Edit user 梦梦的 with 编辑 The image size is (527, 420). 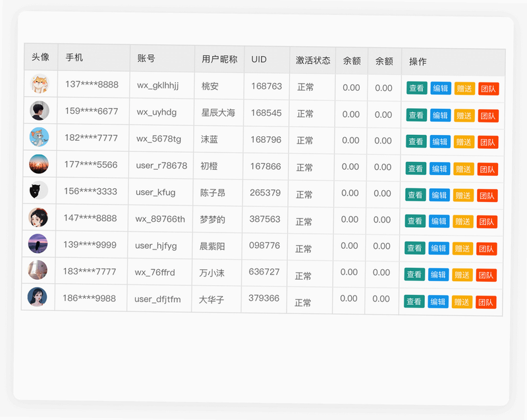pos(439,221)
